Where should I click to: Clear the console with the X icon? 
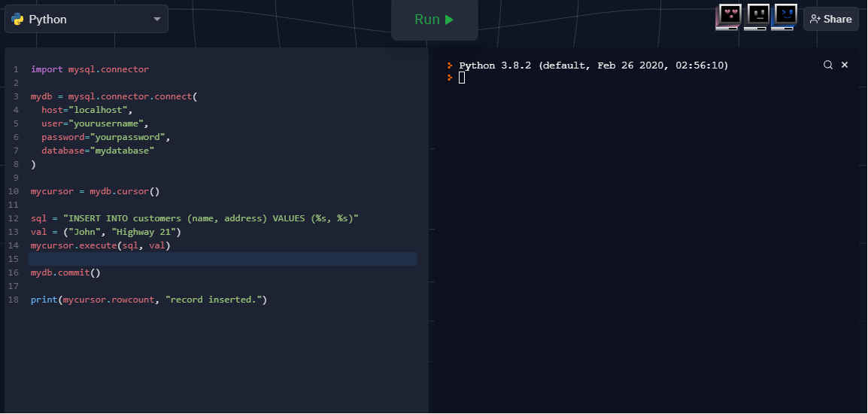coord(845,65)
